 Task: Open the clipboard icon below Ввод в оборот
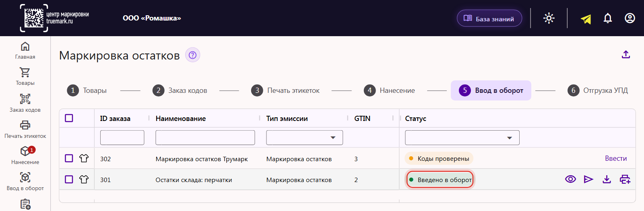click(25, 204)
